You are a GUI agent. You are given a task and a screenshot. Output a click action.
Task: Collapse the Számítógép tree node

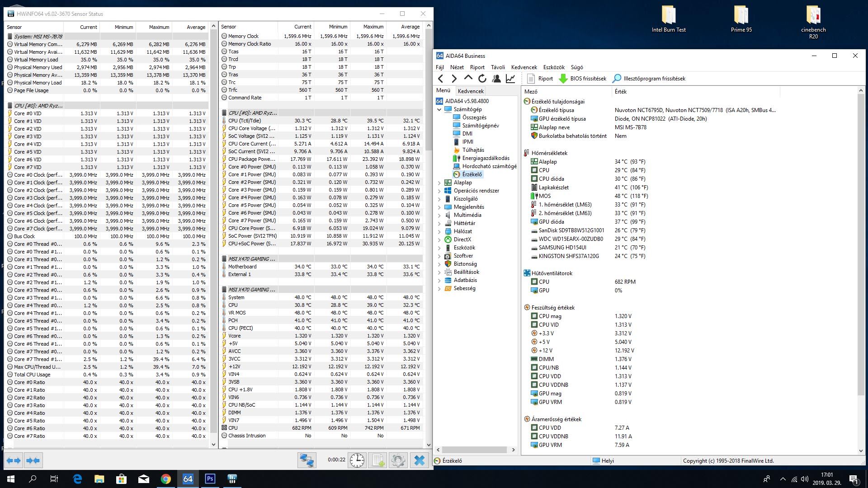[439, 109]
